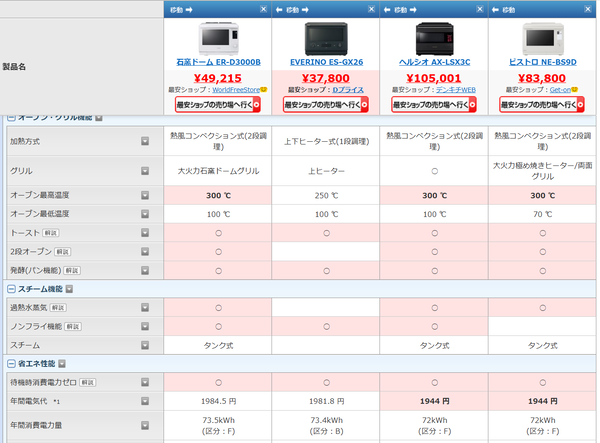
Task: Visit WorldFreeStore shop link
Action: [x=236, y=90]
